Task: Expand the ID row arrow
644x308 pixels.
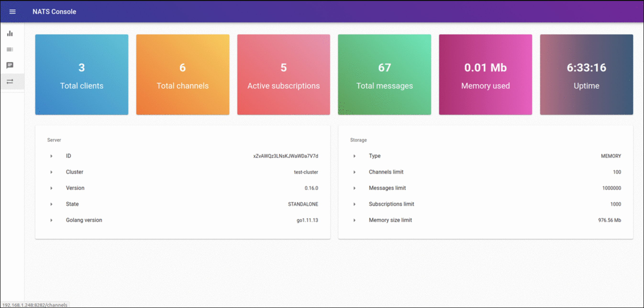Action: click(51, 156)
